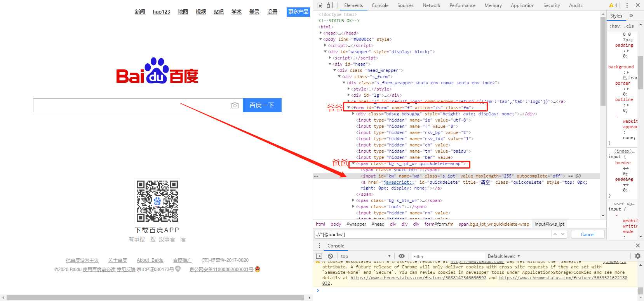Select the Styles pane tab
The height and width of the screenshot is (301, 644).
tap(616, 16)
